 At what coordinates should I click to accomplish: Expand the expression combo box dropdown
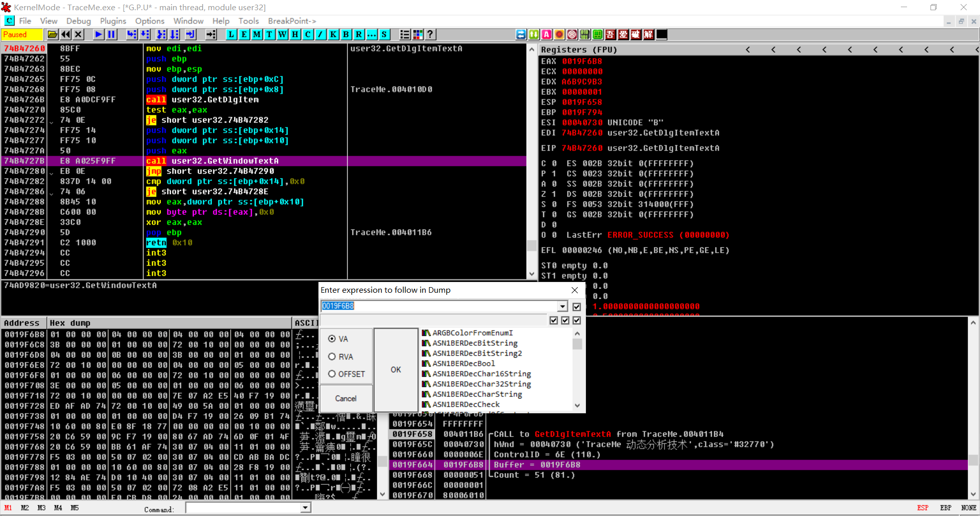[x=562, y=306]
